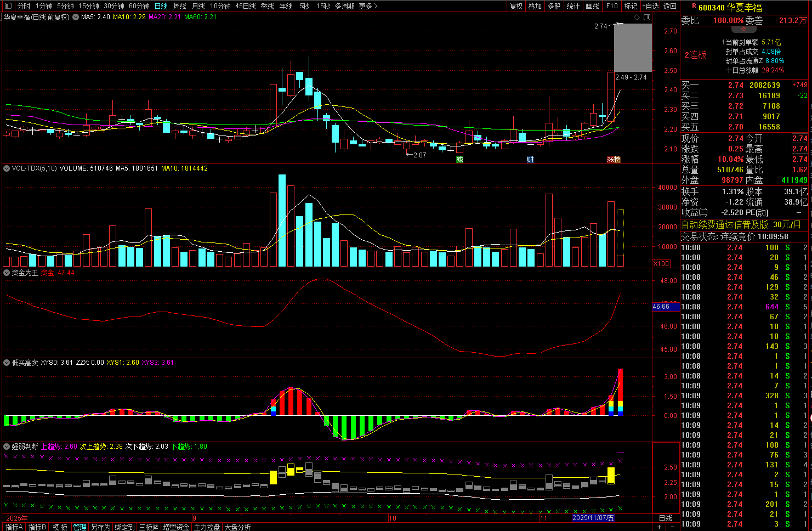This screenshot has width=812, height=531.
Task: Expand the order book chevron under 委比
Action: tap(744, 29)
